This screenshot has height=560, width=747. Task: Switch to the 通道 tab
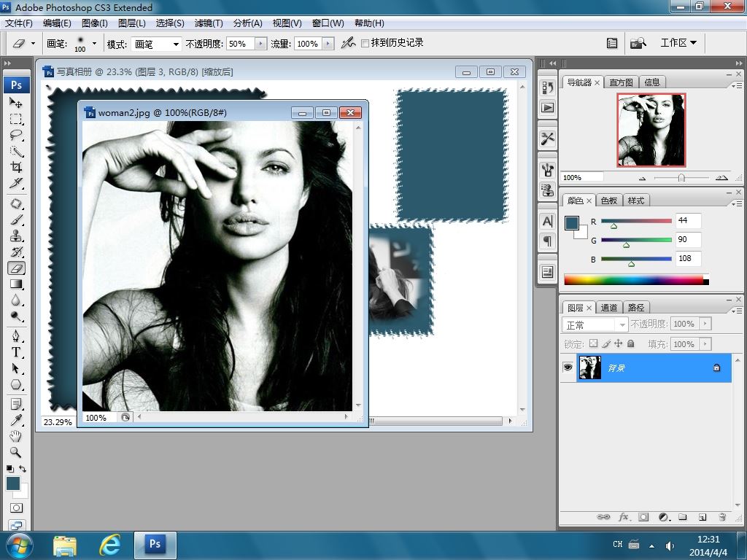tap(609, 308)
